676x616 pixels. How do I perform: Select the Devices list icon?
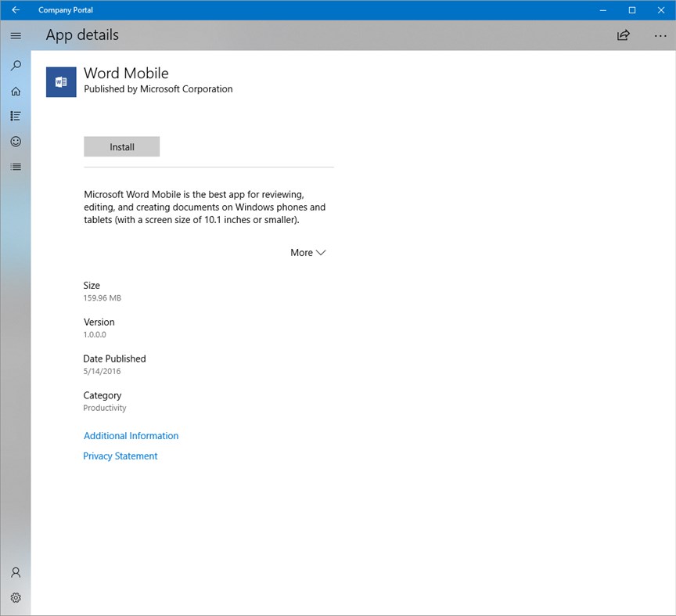(16, 167)
